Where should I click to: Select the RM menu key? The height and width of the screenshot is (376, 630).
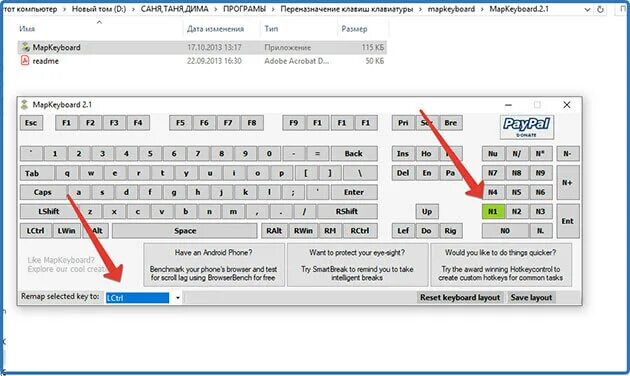(330, 231)
